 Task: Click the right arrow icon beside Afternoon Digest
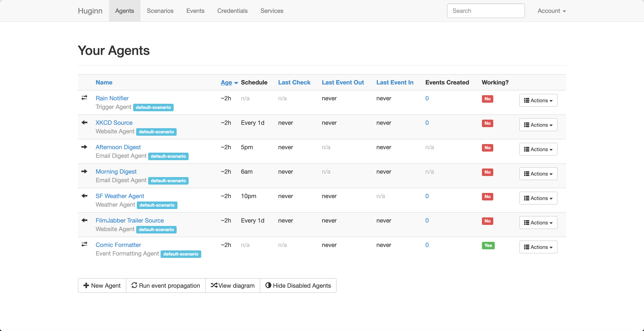click(x=84, y=147)
